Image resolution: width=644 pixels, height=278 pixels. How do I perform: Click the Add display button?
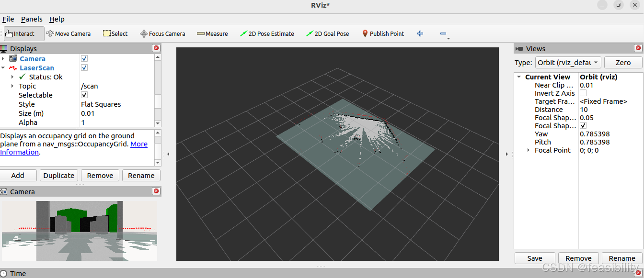point(18,175)
